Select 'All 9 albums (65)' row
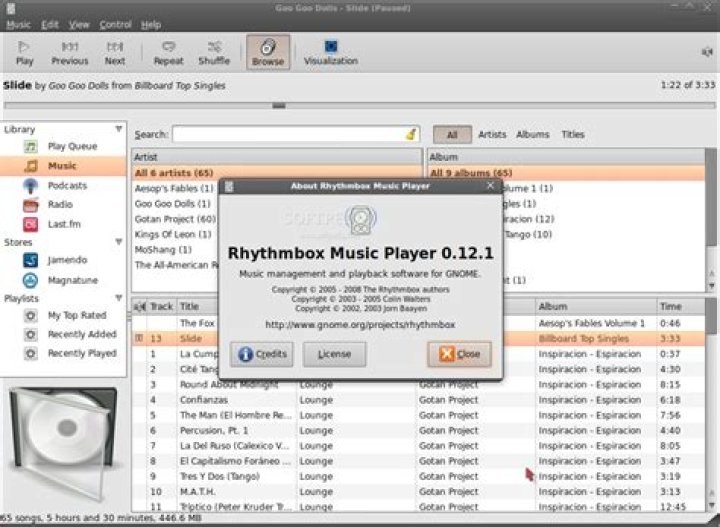The image size is (720, 527). 567,173
